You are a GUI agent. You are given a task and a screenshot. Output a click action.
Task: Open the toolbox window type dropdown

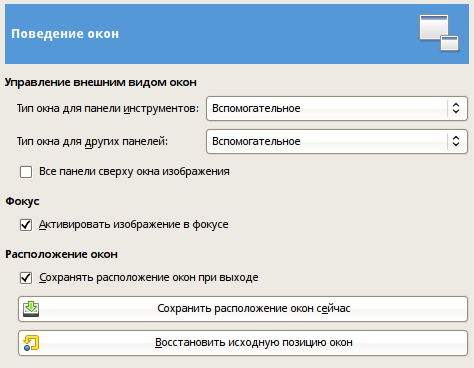337,108
